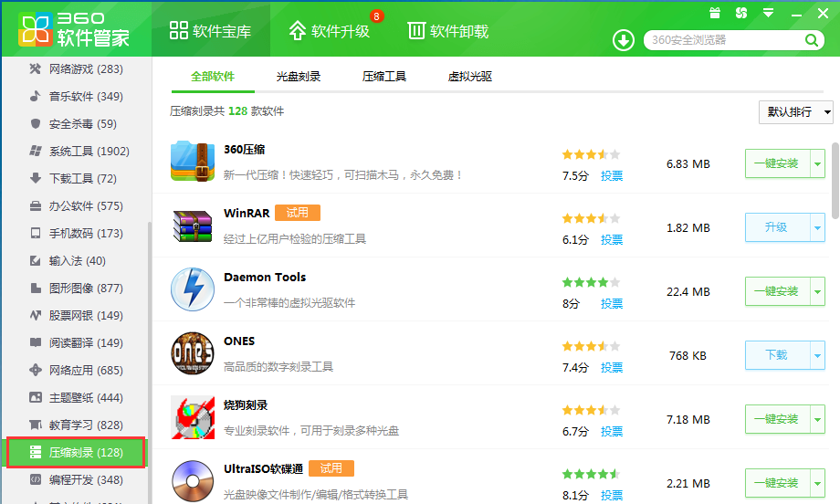Expand upgrade options arrow for WinRAR

pyautogui.click(x=817, y=227)
